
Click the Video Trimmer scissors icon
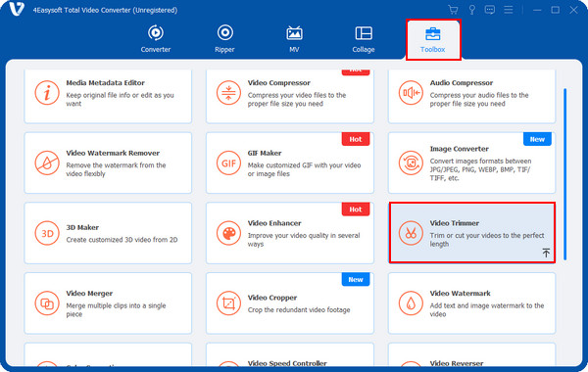[411, 233]
